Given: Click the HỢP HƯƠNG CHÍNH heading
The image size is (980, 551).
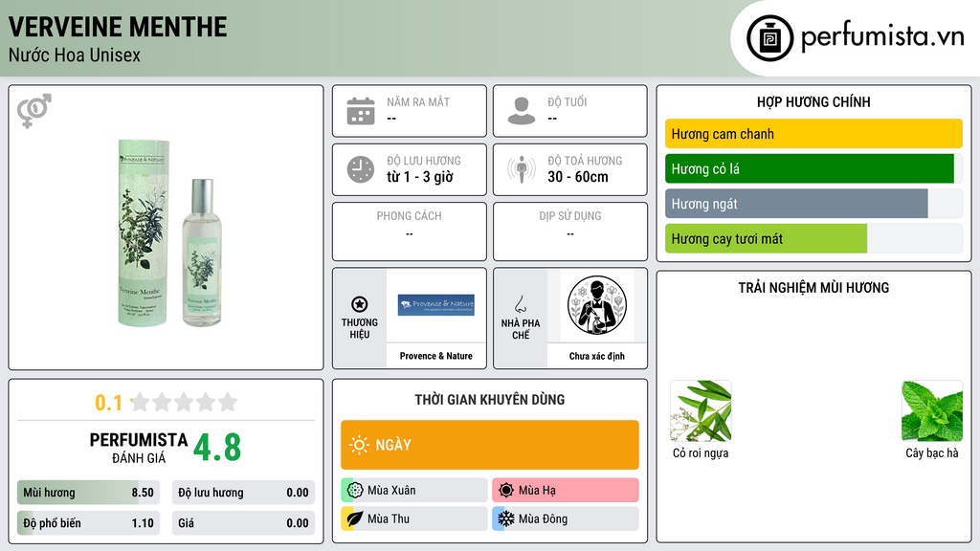Looking at the screenshot, I should [813, 101].
